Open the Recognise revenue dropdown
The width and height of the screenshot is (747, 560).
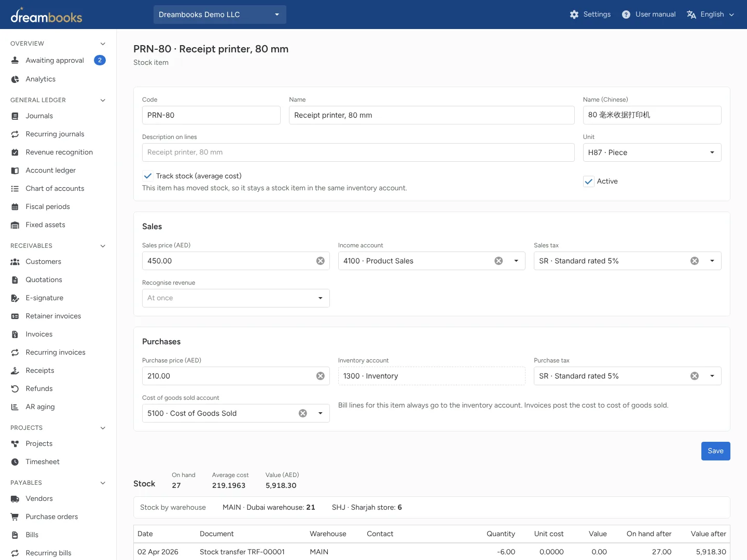236,298
